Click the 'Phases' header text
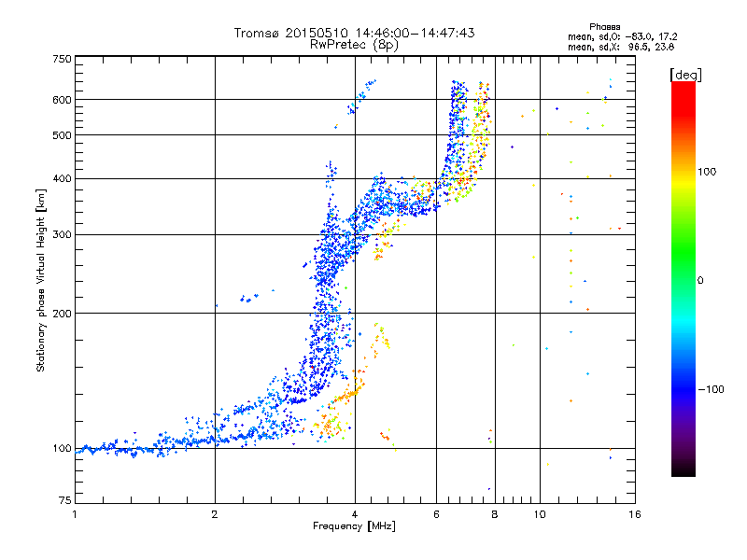The width and height of the screenshot is (747, 560). [604, 27]
